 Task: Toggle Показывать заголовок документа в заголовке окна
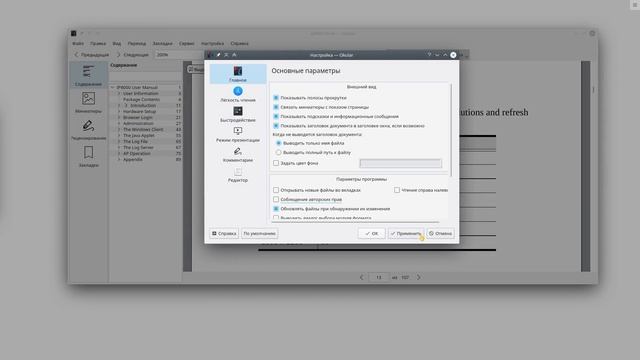tap(276, 126)
